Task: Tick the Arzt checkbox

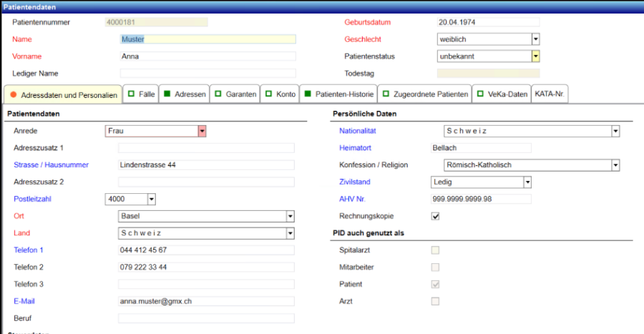Action: click(435, 302)
